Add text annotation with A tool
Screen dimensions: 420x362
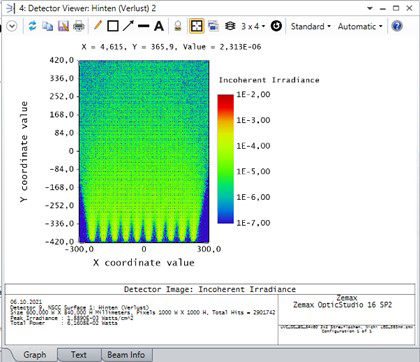click(x=159, y=26)
